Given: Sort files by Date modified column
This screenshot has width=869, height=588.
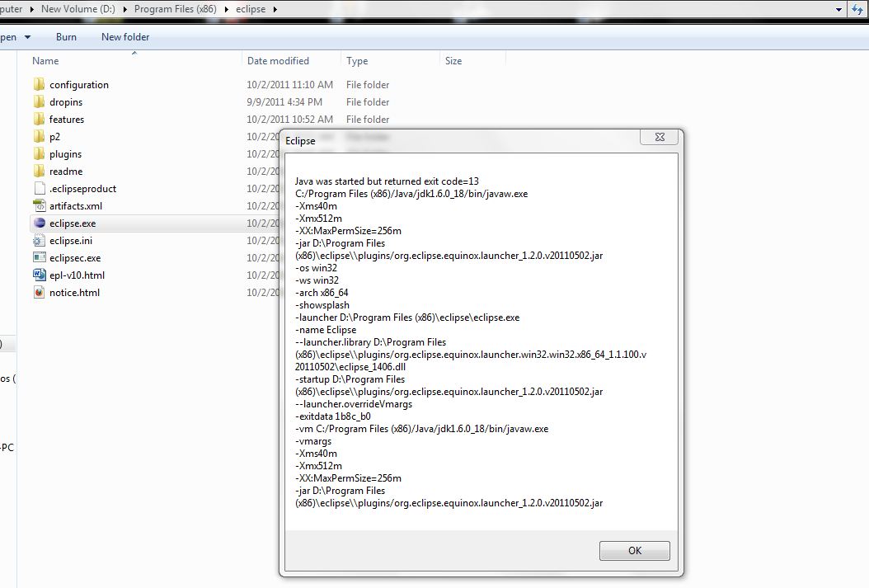Looking at the screenshot, I should coord(278,61).
